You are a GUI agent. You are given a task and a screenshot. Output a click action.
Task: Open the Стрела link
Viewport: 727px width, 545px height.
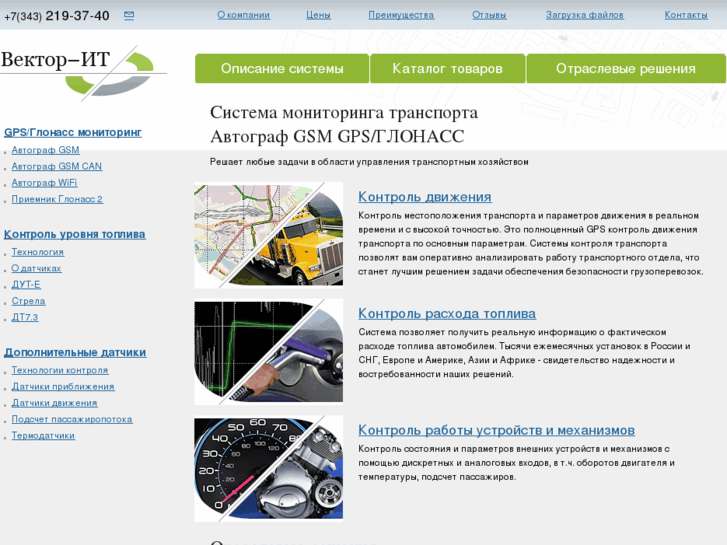coord(28,301)
